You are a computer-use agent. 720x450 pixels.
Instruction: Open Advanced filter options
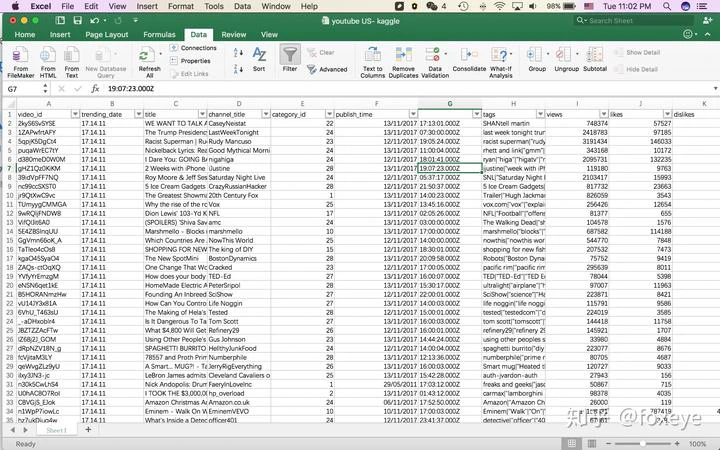pyautogui.click(x=327, y=69)
